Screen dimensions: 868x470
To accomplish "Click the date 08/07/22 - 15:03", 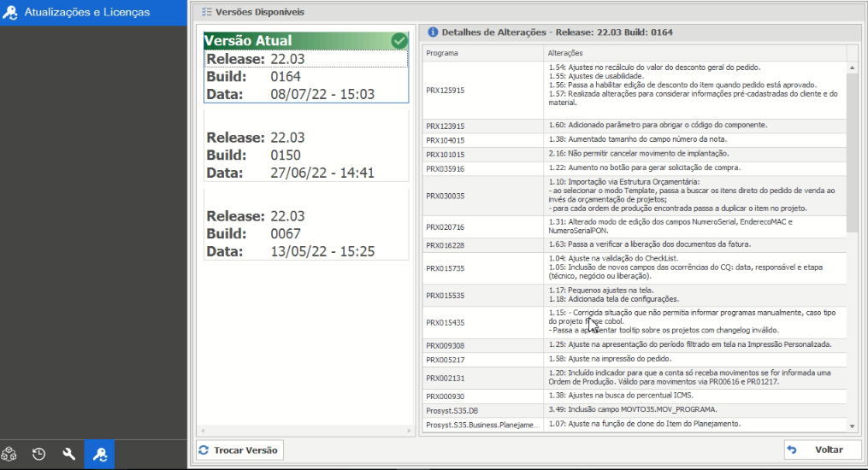I will (x=322, y=94).
